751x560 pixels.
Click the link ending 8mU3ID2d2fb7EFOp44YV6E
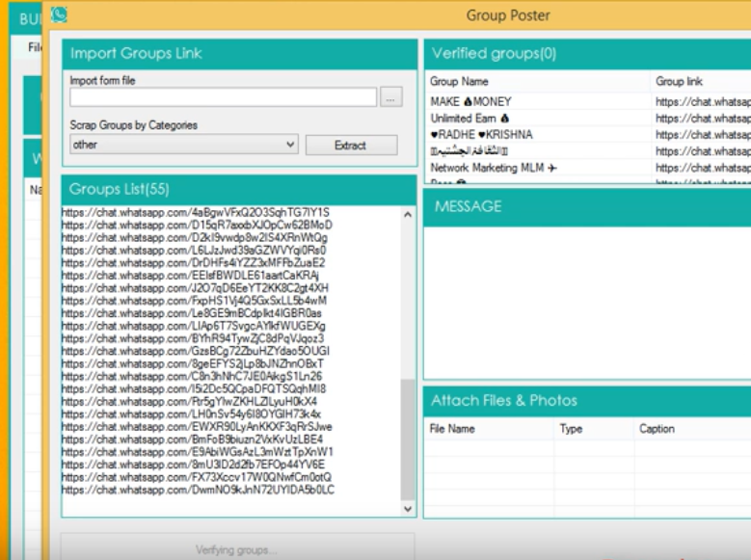193,465
